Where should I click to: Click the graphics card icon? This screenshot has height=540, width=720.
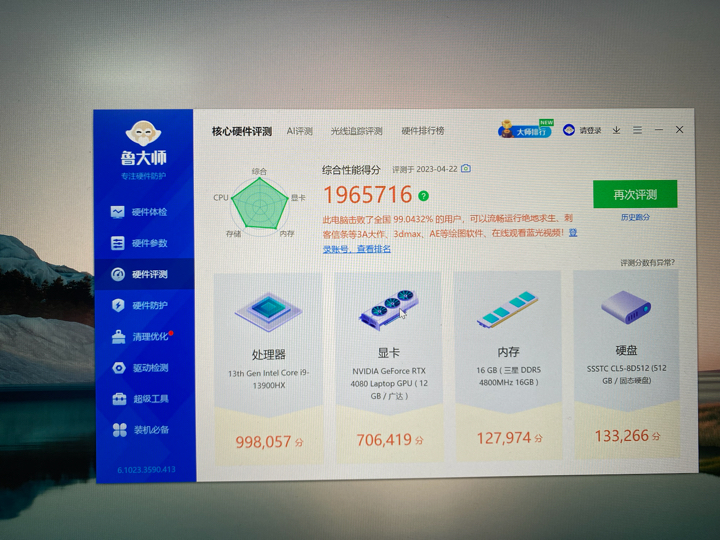tap(389, 309)
